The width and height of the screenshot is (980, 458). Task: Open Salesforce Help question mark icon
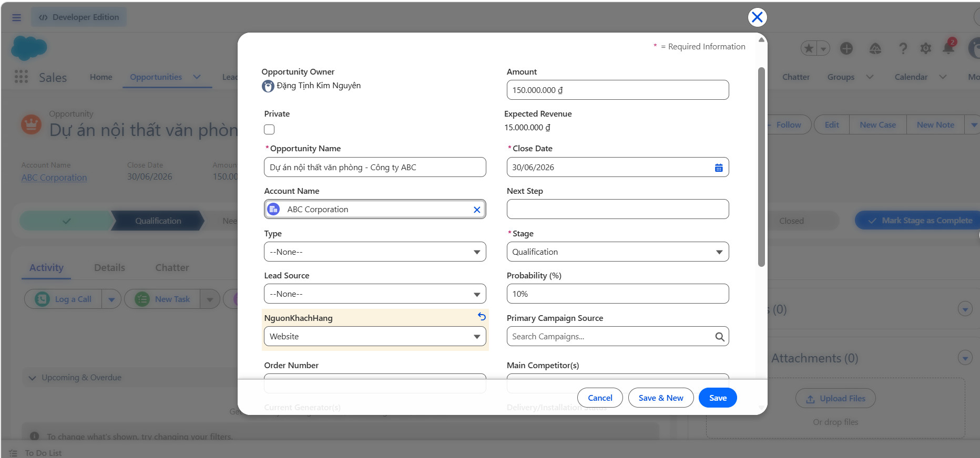pos(903,48)
